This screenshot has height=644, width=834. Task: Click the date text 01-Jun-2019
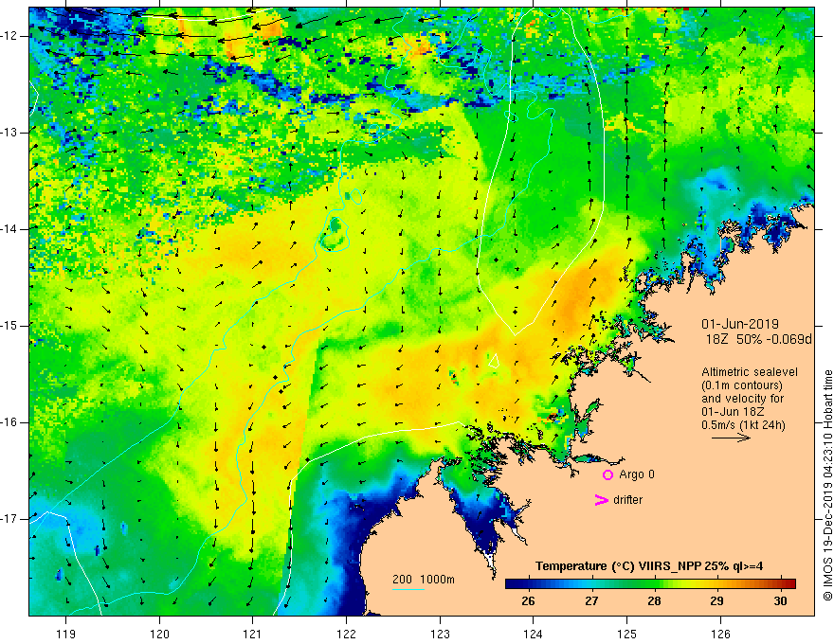click(740, 324)
